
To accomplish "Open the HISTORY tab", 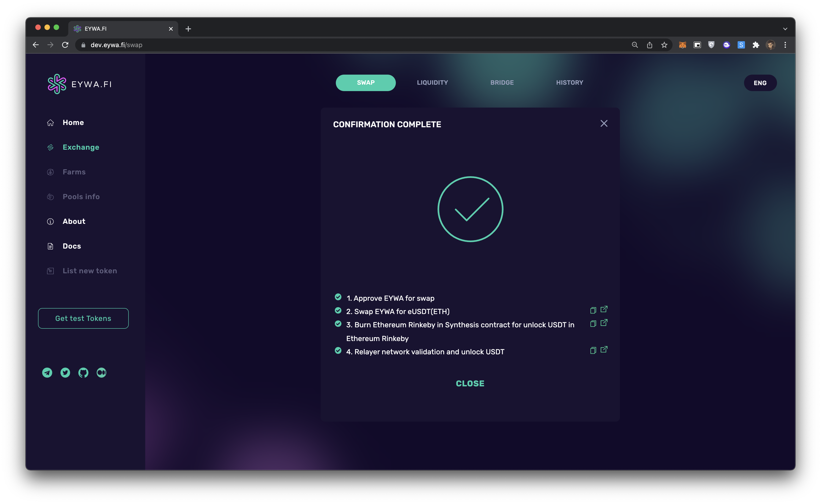I will coord(569,83).
